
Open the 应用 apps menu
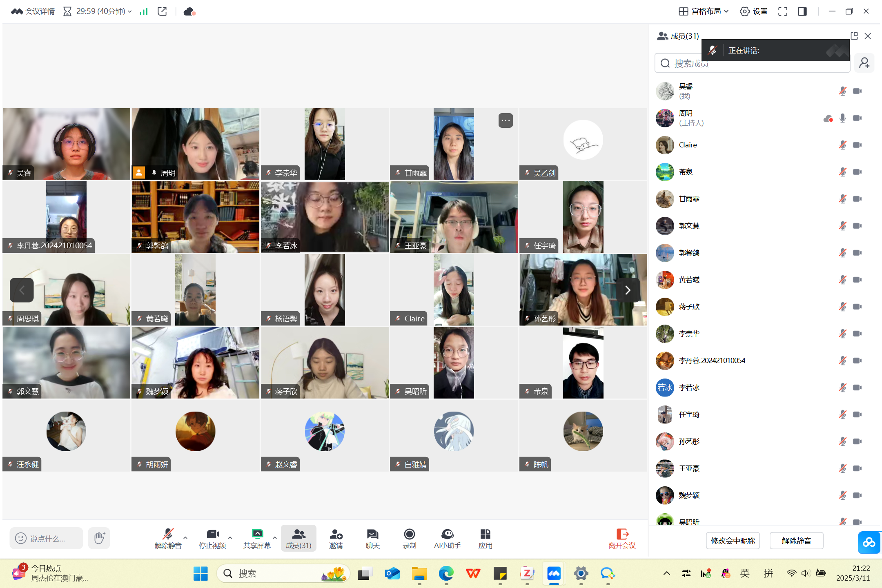[485, 538]
